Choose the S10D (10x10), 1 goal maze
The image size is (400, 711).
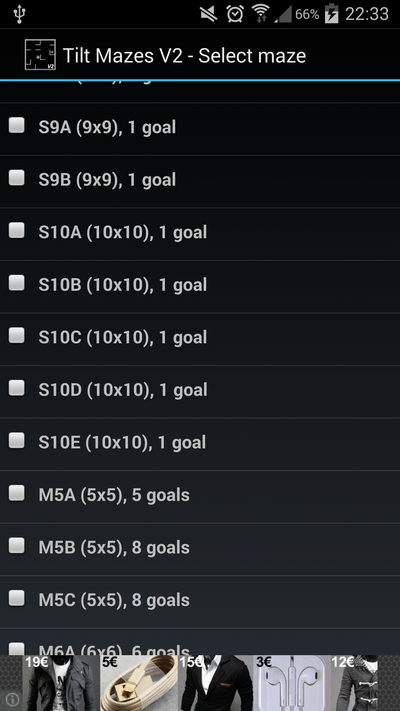point(200,392)
